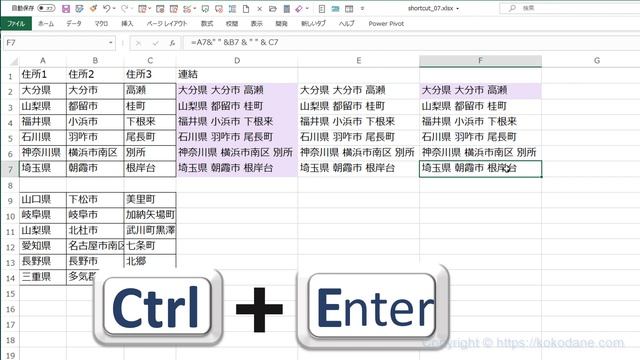Select column A header
Viewport: 640px width, 360px height.
tap(42, 61)
